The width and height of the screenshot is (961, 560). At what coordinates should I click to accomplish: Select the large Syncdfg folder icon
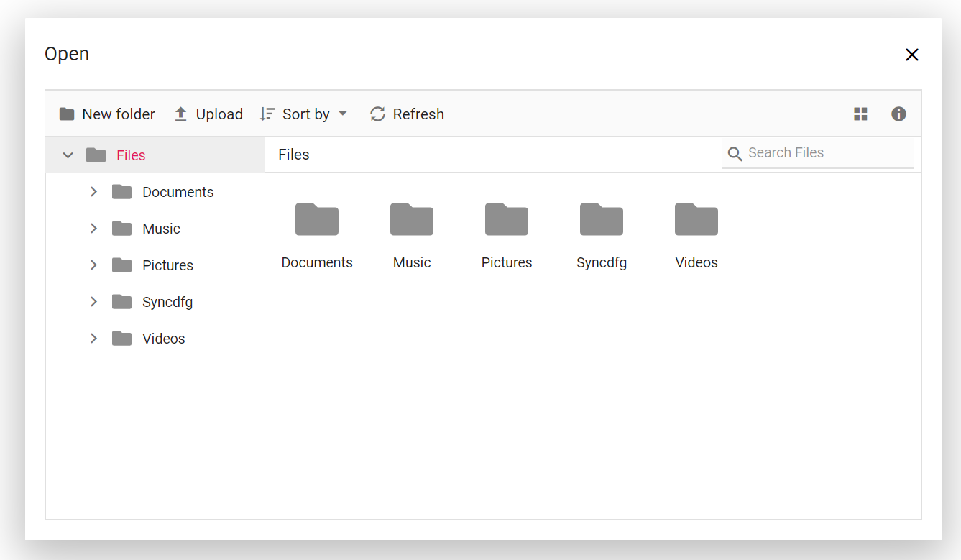[x=602, y=219]
